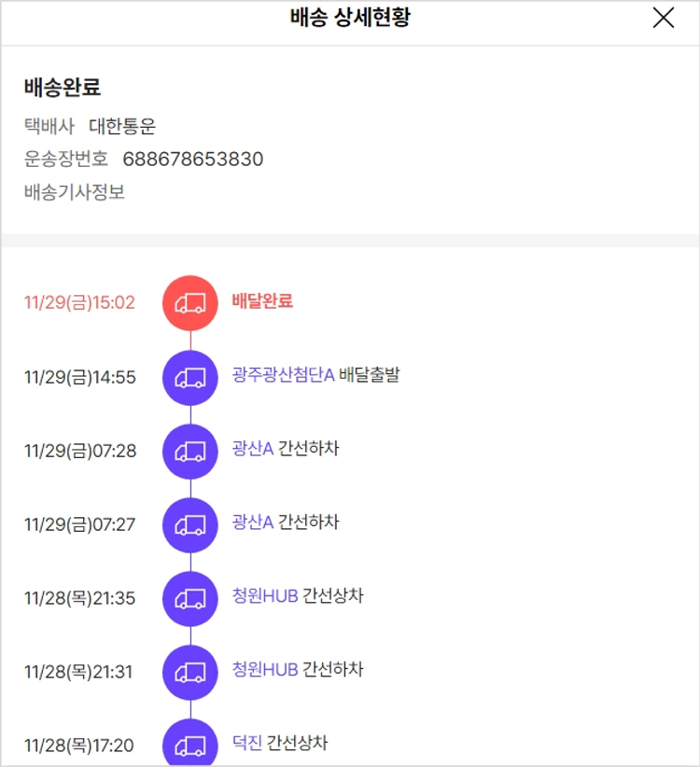The width and height of the screenshot is (700, 767).
Task: Open the 덕진 location link
Action: click(x=247, y=743)
